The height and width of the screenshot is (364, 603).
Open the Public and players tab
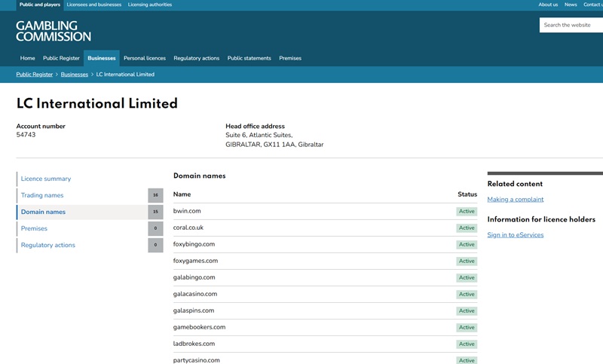tap(40, 5)
